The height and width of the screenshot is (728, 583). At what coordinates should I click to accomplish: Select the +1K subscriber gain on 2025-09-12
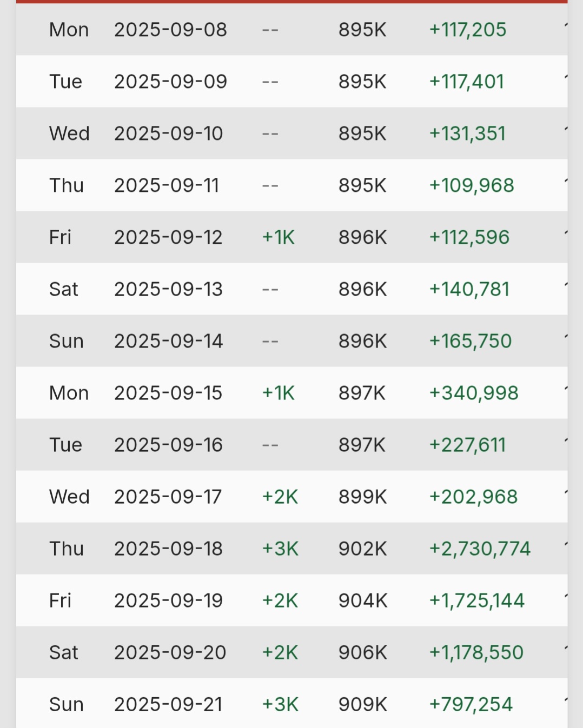pyautogui.click(x=278, y=237)
